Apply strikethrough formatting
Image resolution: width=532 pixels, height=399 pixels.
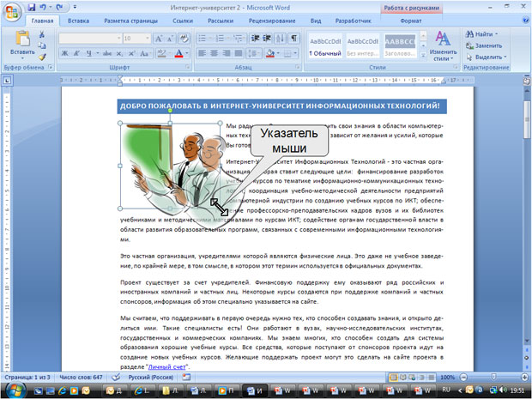click(x=107, y=53)
